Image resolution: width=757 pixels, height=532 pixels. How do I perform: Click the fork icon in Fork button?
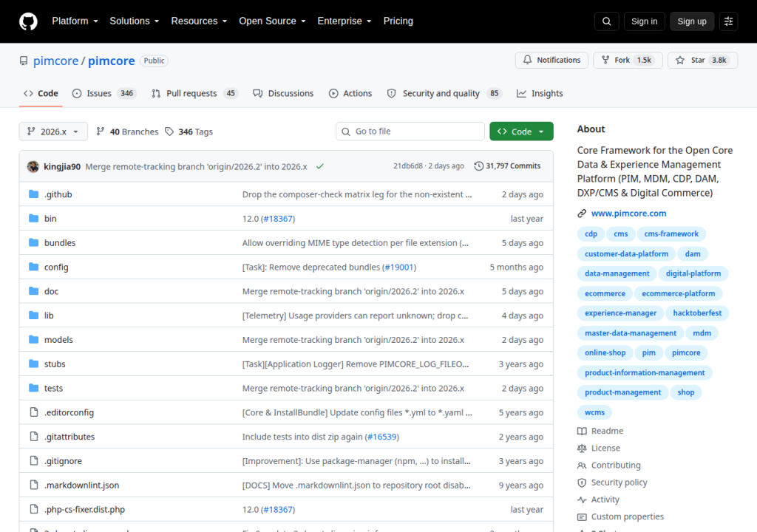pyautogui.click(x=605, y=60)
